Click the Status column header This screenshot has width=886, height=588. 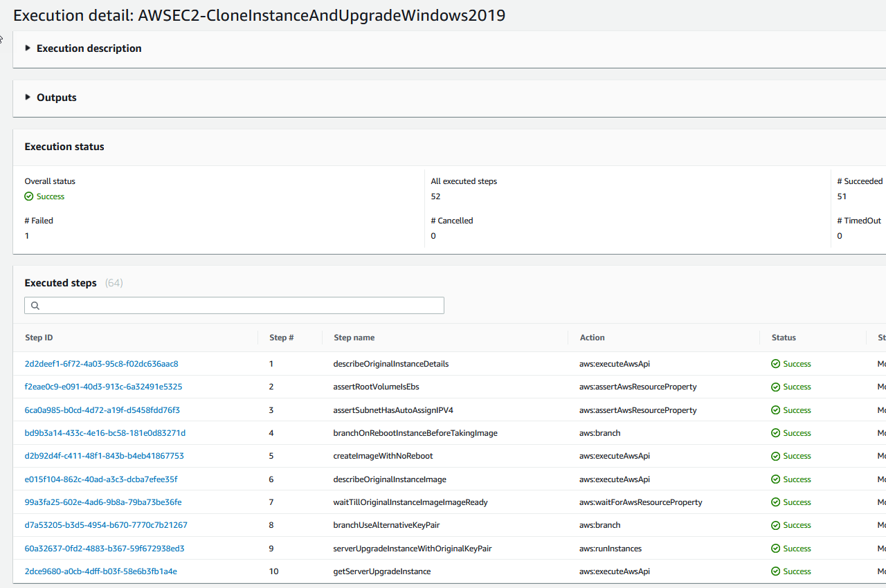point(784,337)
